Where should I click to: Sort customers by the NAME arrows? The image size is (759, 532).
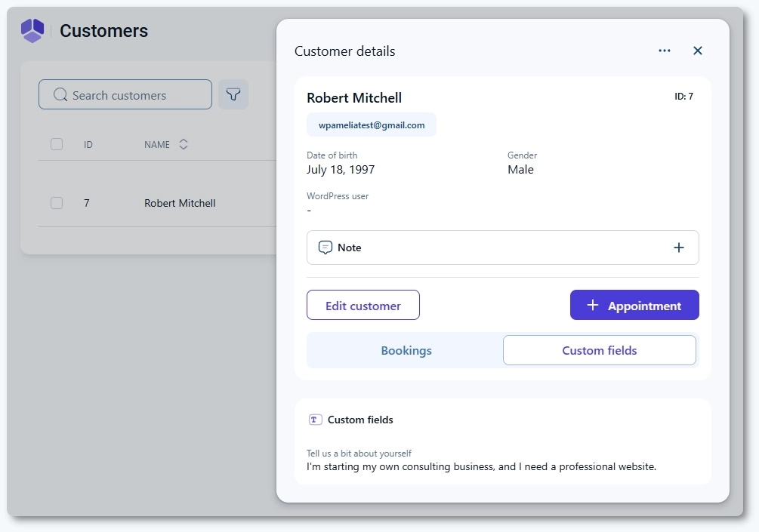184,144
